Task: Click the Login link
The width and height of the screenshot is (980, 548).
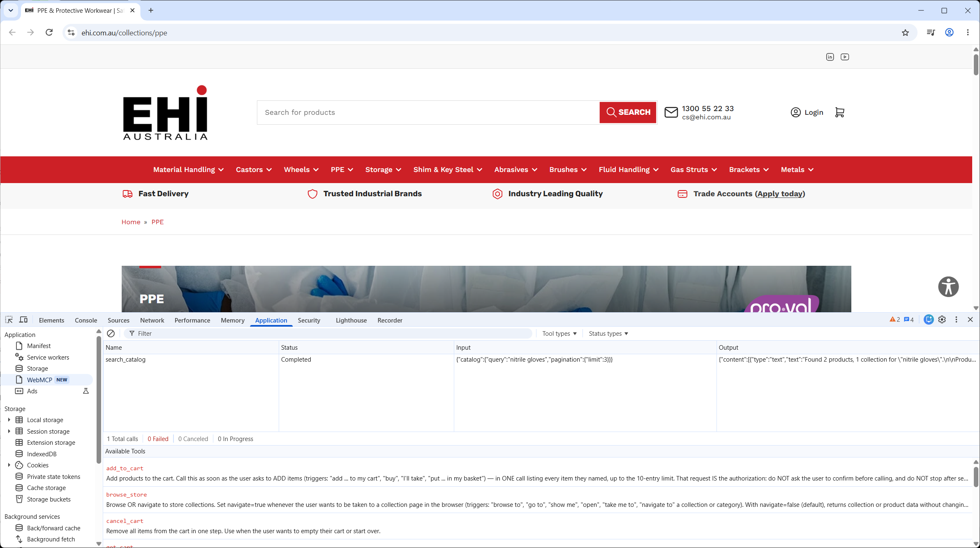Action: [x=807, y=112]
